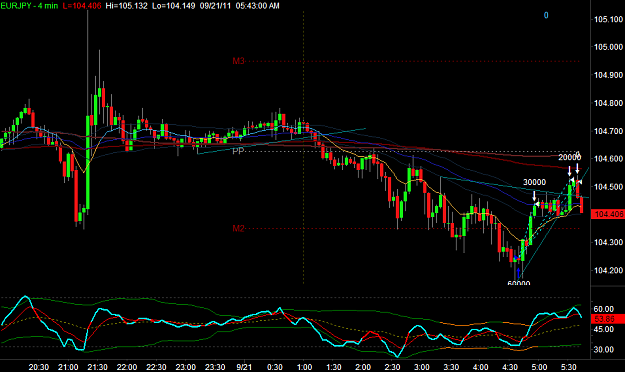
Task: Click the 104.900 price axis label
Action: (609, 75)
